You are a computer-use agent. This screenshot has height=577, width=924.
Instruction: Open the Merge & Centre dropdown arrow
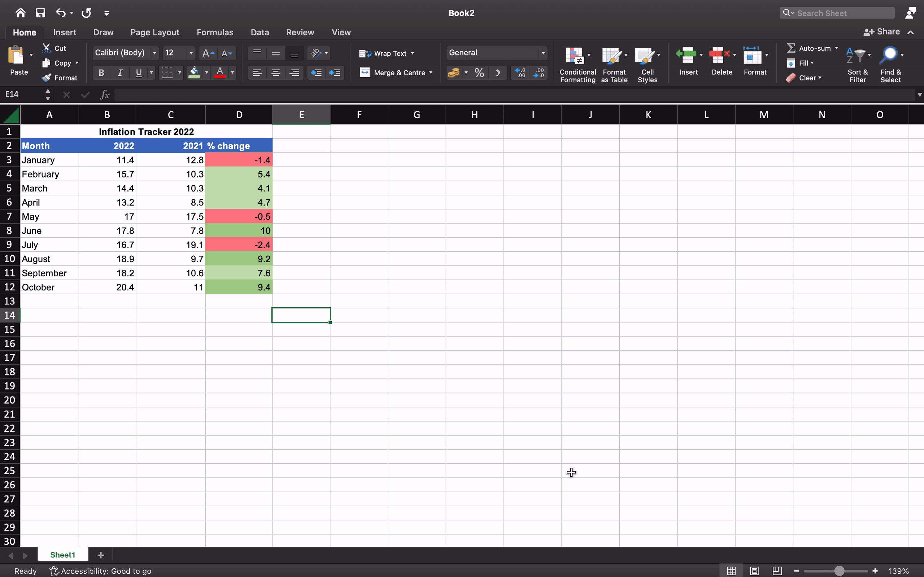click(x=431, y=72)
